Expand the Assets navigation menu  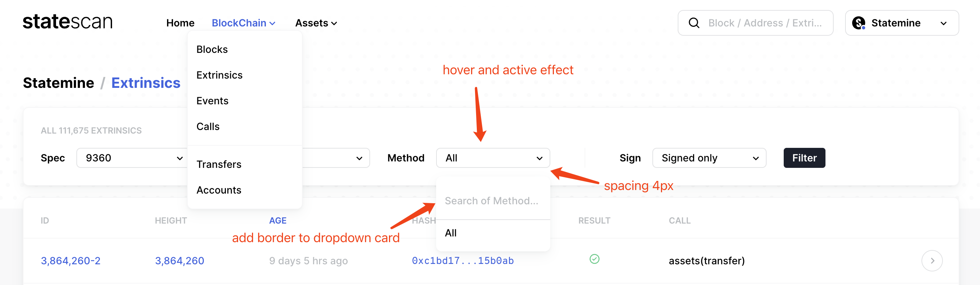point(316,23)
